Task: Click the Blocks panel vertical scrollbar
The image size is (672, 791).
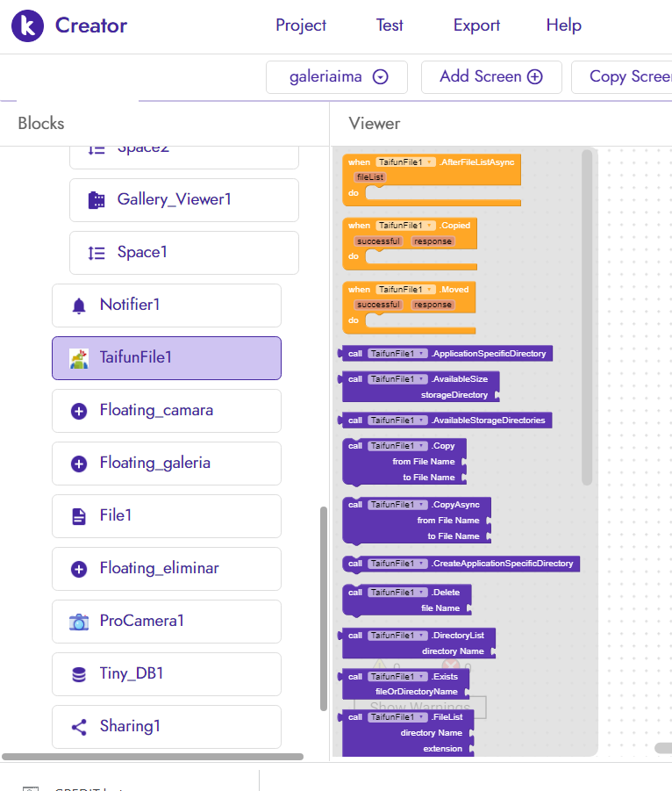Action: click(324, 609)
